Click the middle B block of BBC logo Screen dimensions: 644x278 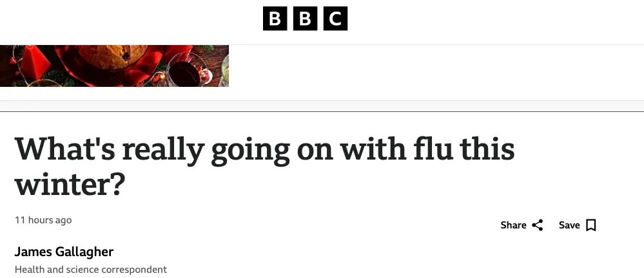(305, 19)
